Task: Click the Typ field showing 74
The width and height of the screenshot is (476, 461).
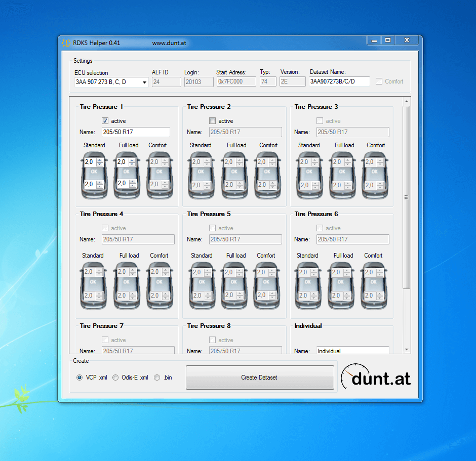Action: tap(268, 81)
